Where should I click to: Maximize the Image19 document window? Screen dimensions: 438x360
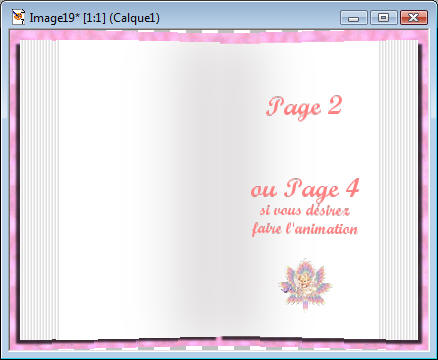coord(384,18)
